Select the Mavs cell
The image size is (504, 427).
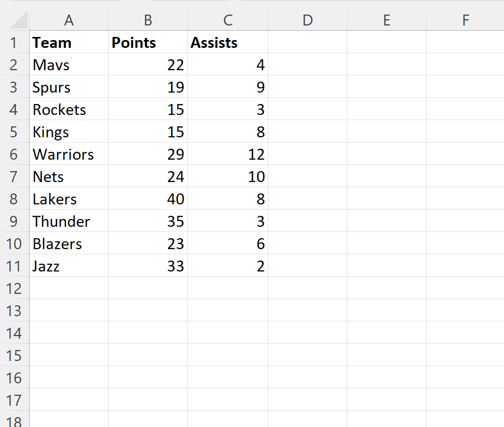pyautogui.click(x=69, y=65)
